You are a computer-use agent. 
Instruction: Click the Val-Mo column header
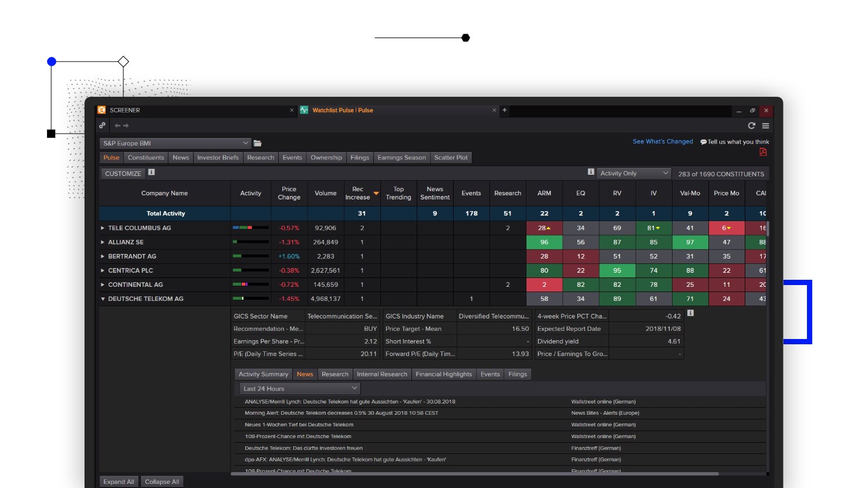pos(690,193)
